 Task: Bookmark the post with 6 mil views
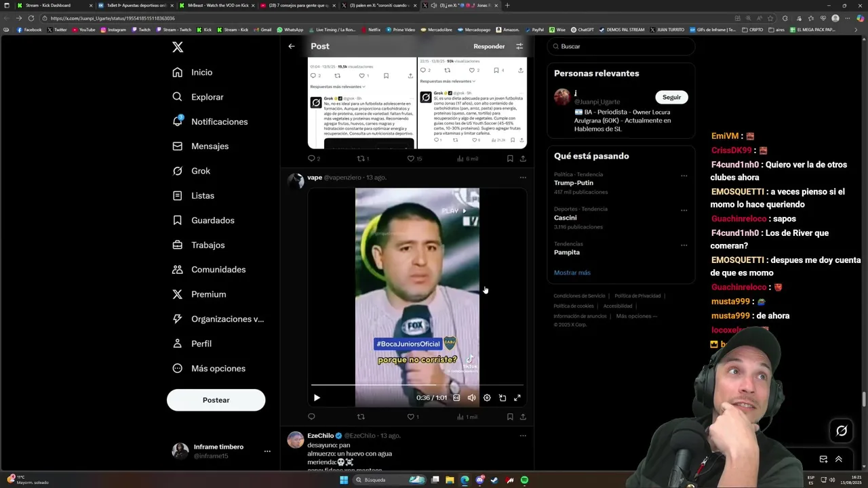pyautogui.click(x=510, y=159)
